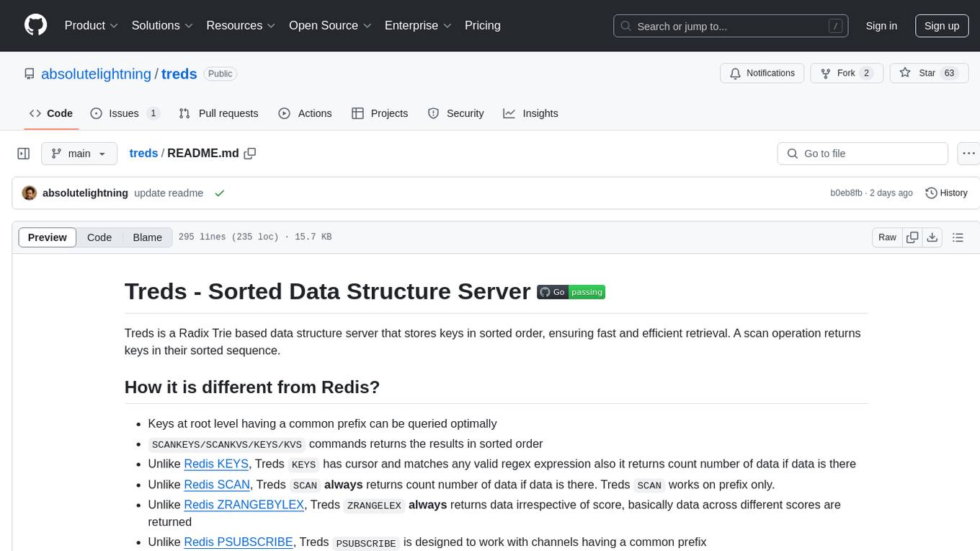Copy the README.md file path

(250, 153)
